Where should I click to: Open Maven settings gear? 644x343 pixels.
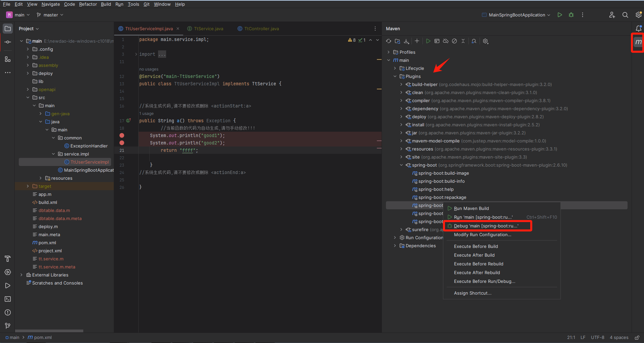(x=486, y=41)
